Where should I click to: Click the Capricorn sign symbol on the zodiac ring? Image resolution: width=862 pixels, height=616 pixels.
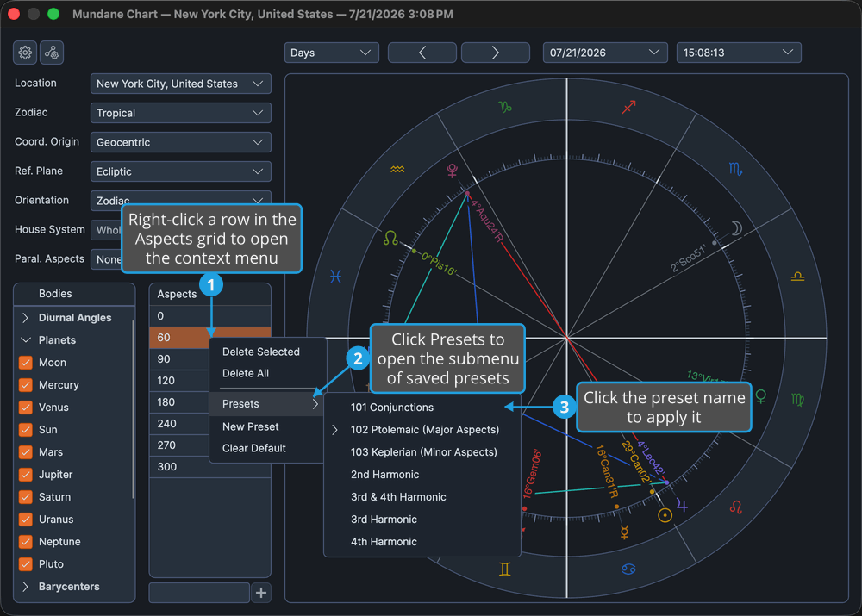click(x=504, y=107)
